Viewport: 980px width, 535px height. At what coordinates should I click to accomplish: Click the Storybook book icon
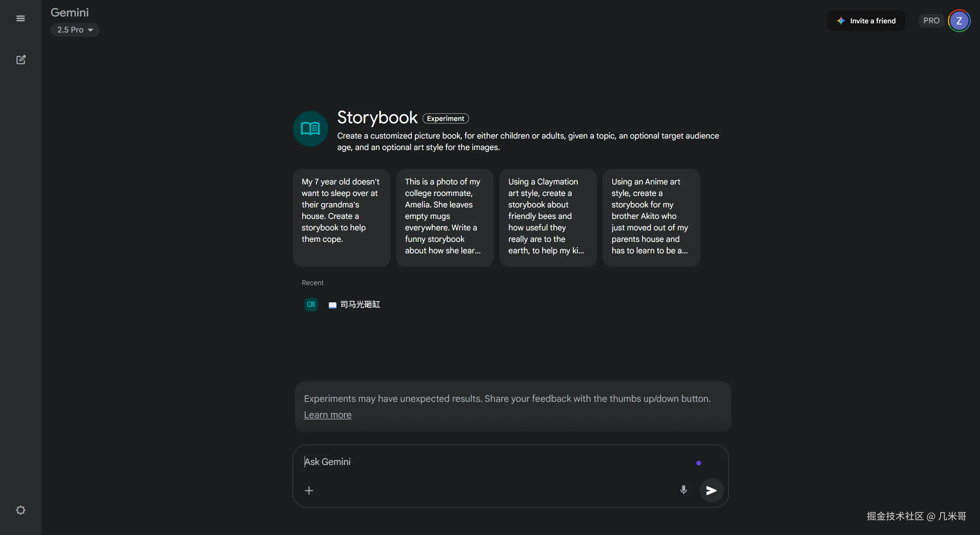(x=310, y=129)
